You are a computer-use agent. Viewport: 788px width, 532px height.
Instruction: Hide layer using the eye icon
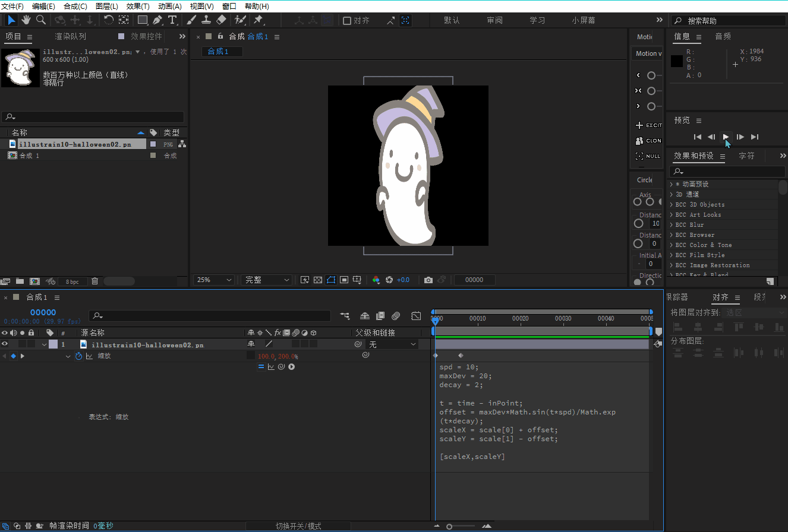(x=5, y=344)
